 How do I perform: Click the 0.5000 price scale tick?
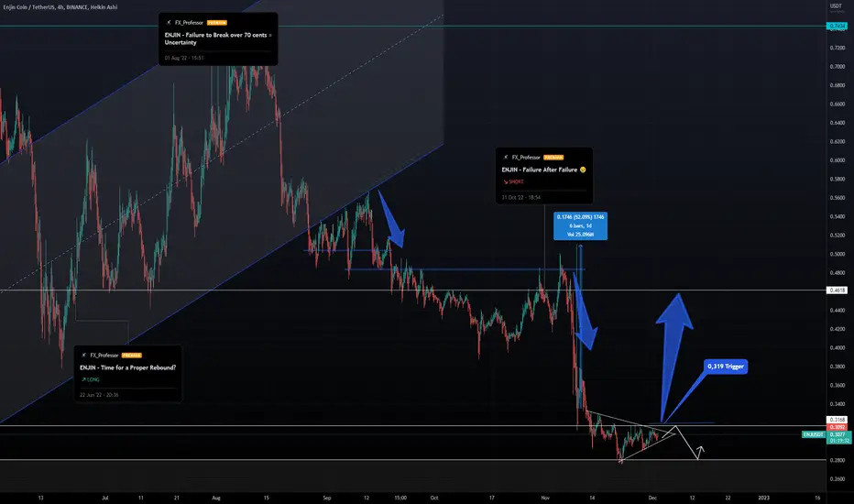pos(838,254)
